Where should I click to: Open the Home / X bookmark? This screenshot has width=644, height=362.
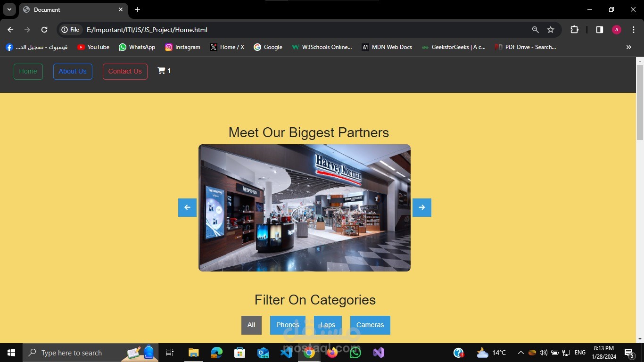pos(227,47)
